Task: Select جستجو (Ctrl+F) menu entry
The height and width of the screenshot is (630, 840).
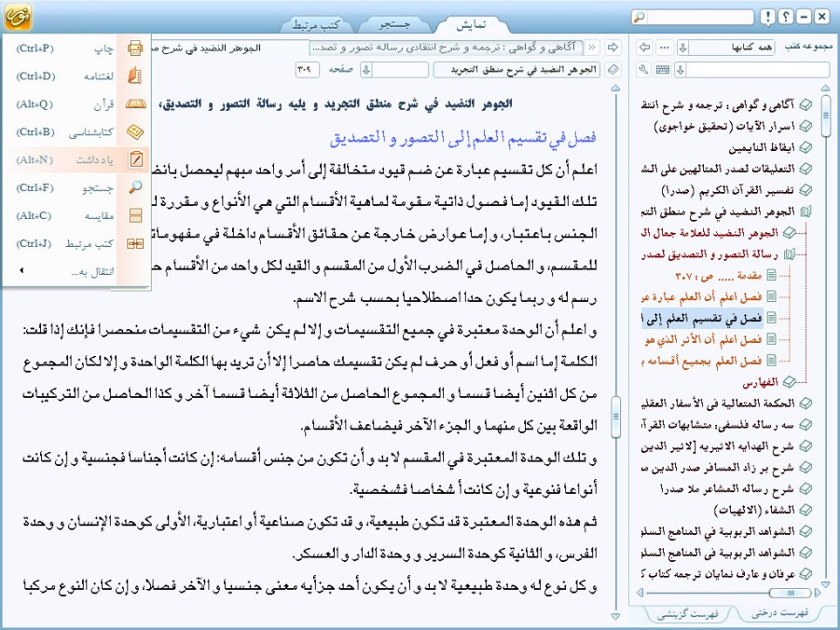Action: click(76, 187)
